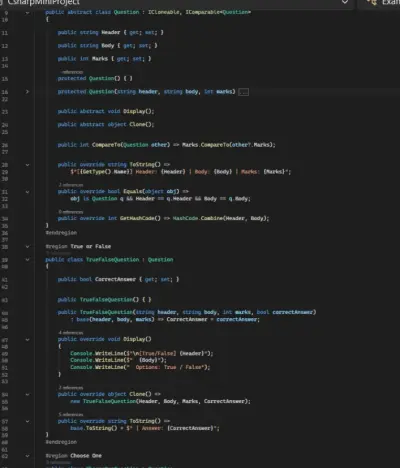
Task: Click 'Marks' property name on line 13
Action: [100, 59]
